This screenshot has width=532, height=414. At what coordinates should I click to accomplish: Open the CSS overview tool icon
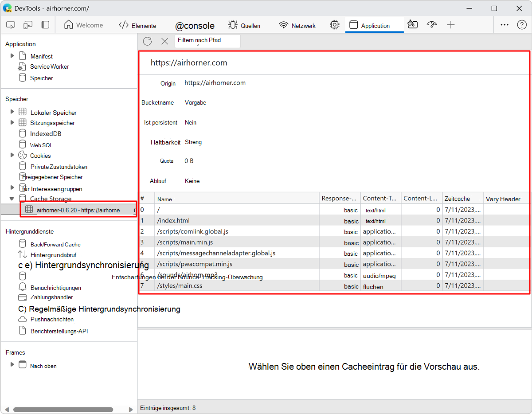(412, 25)
